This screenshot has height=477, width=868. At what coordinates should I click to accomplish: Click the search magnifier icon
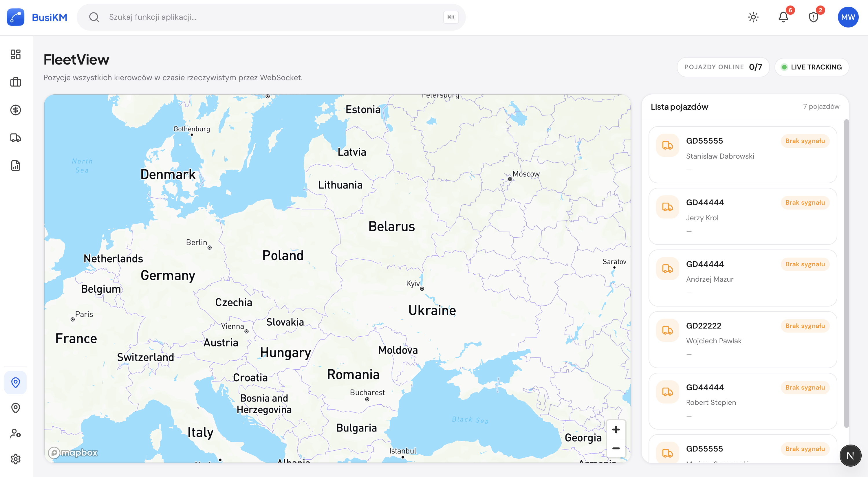pyautogui.click(x=94, y=17)
